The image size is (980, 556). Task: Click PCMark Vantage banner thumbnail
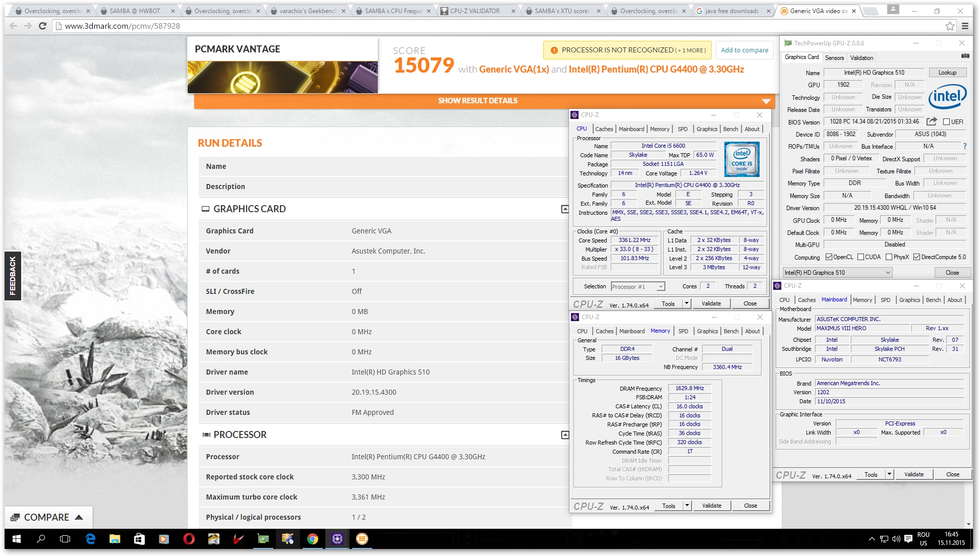point(282,77)
